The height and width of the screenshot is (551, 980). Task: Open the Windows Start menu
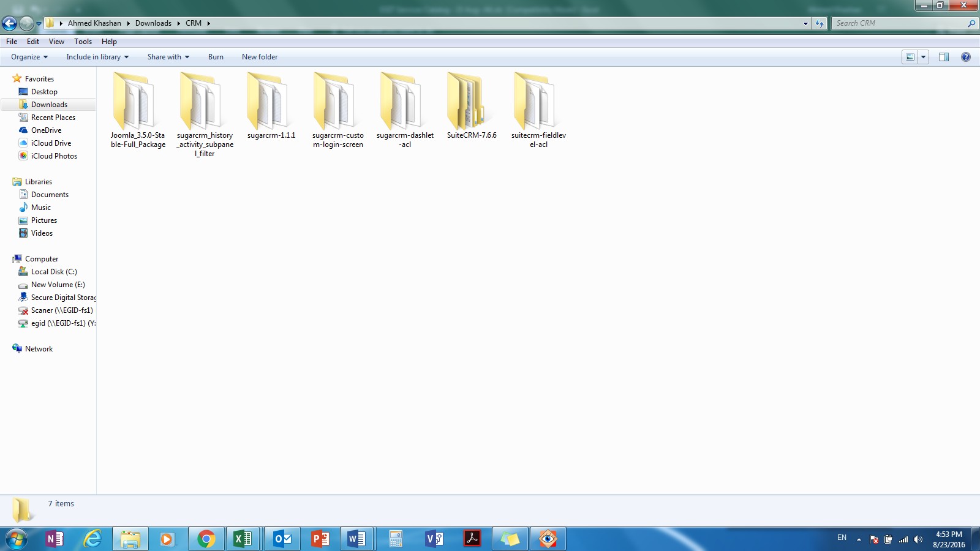click(17, 539)
